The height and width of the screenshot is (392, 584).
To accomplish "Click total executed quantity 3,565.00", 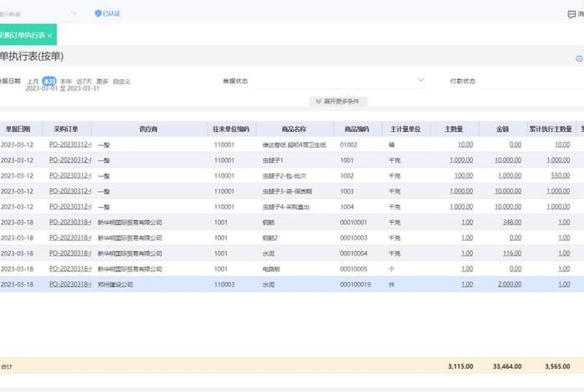I will [x=557, y=366].
